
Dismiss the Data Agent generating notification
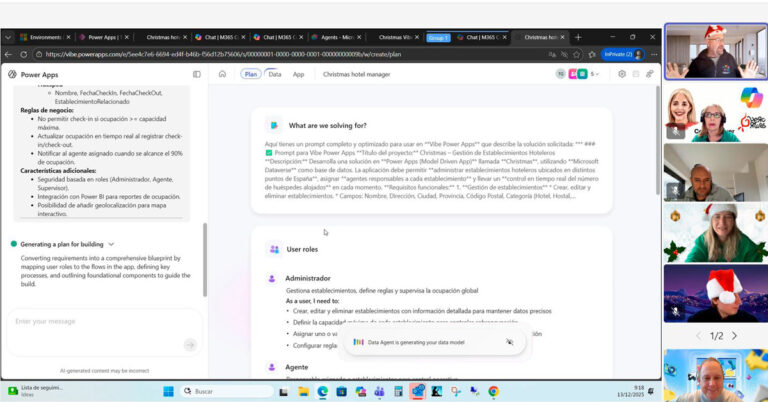click(x=509, y=342)
